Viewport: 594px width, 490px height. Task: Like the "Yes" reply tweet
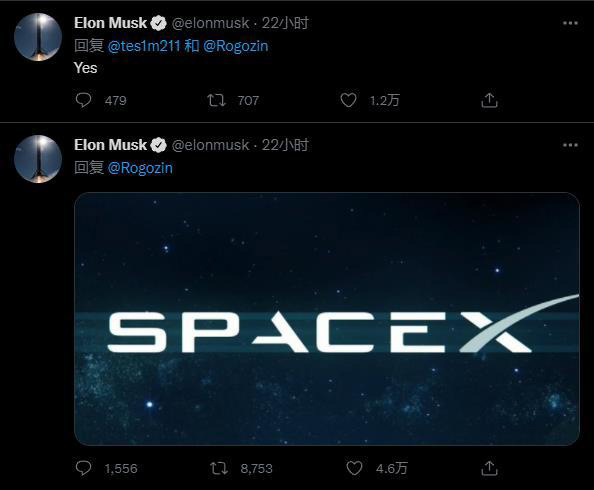pyautogui.click(x=348, y=100)
